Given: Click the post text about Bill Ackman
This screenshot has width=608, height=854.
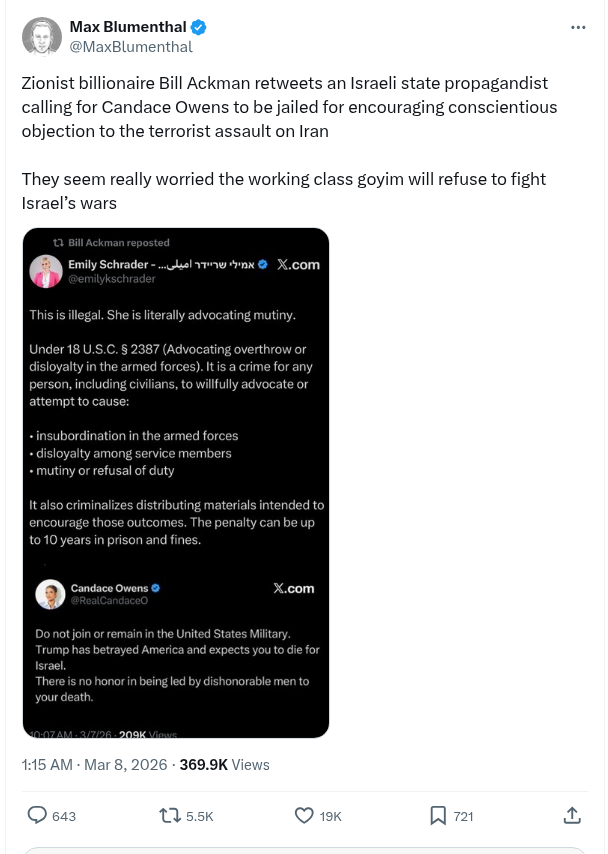Looking at the screenshot, I should 290,107.
